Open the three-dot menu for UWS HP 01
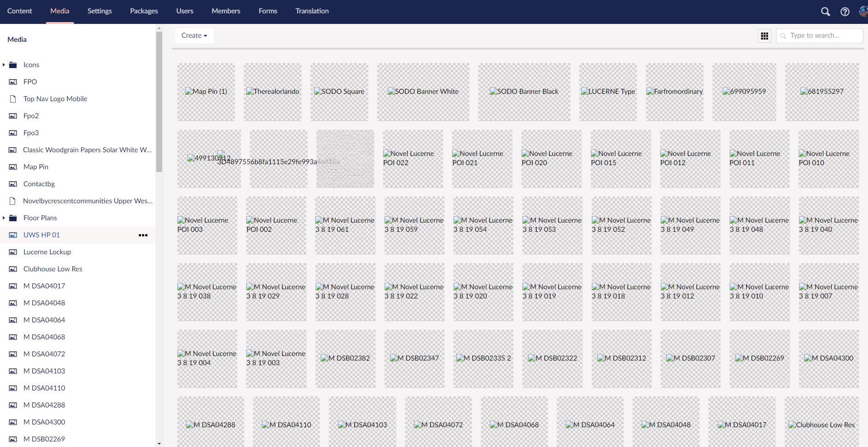Screen dimensions: 868x447 [x=143, y=235]
